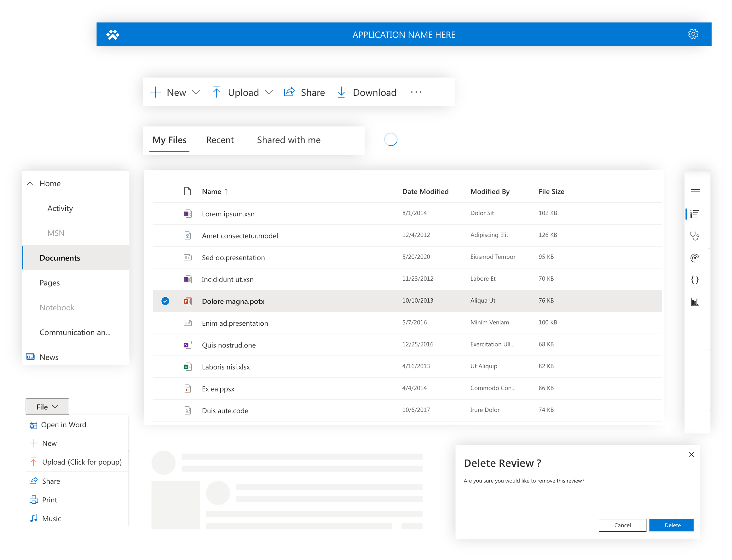The width and height of the screenshot is (732, 560).
Task: Enable selection checkbox for Lorem ipsum.xsn
Action: [x=166, y=213]
